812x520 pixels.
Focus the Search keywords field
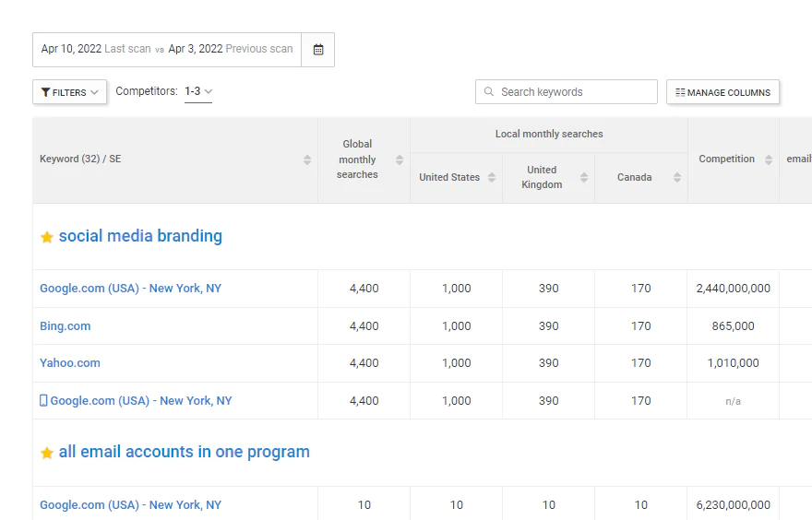coord(574,92)
